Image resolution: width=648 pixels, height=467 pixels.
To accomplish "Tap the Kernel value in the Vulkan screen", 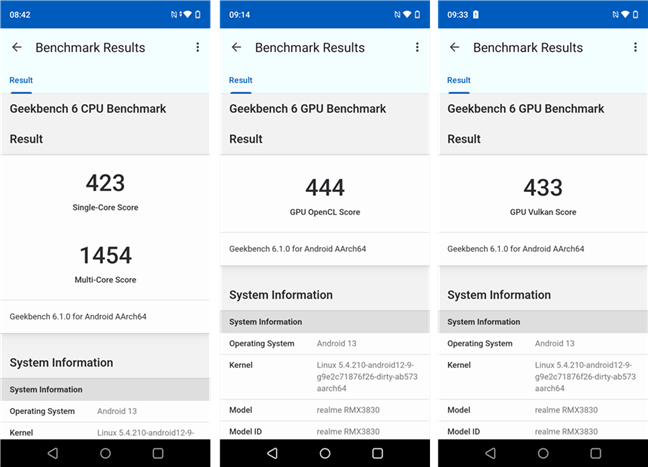I will 585,376.
